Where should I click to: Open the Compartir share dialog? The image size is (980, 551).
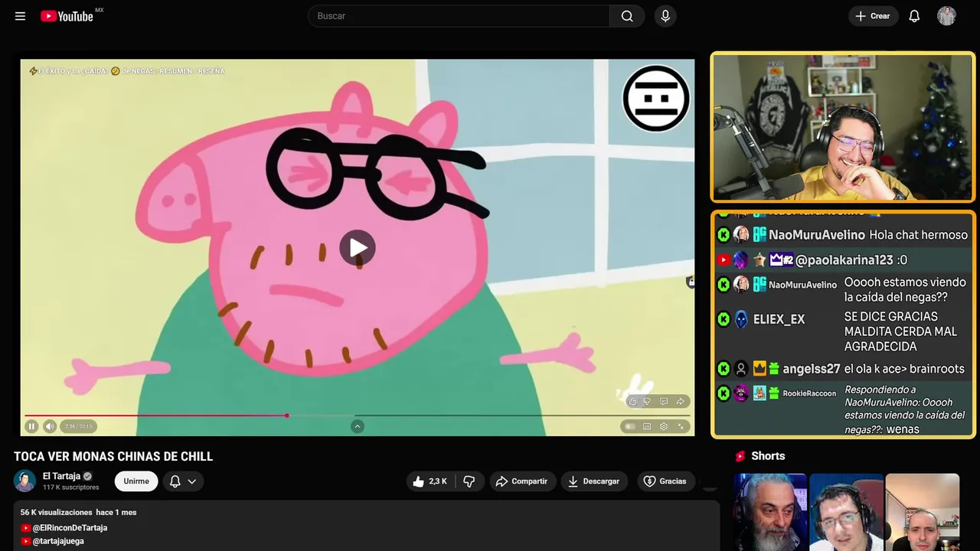[x=521, y=481]
